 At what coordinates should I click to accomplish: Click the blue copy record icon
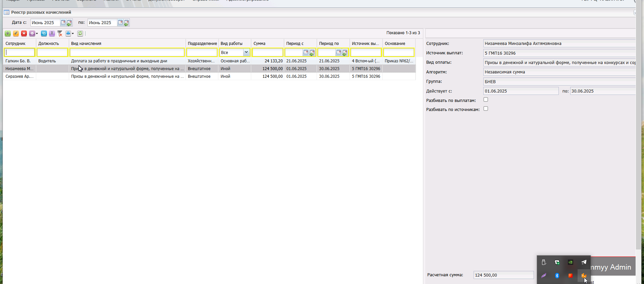pos(44,34)
